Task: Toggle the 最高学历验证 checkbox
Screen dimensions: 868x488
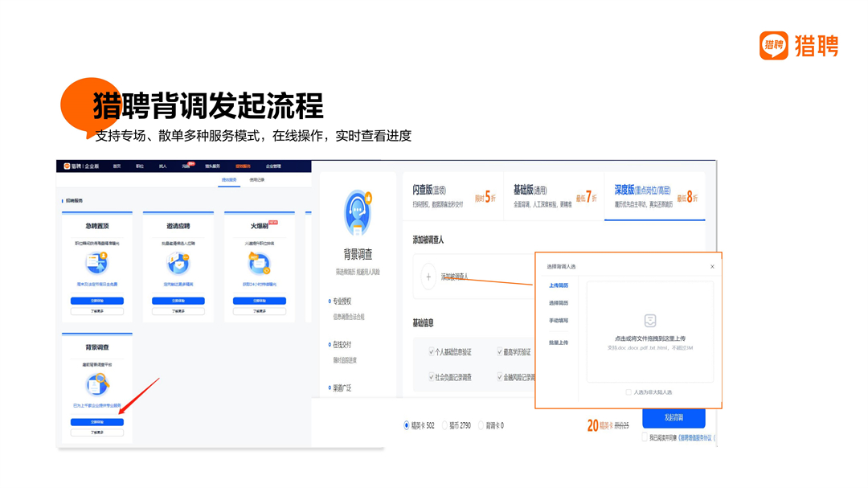Action: coord(499,352)
